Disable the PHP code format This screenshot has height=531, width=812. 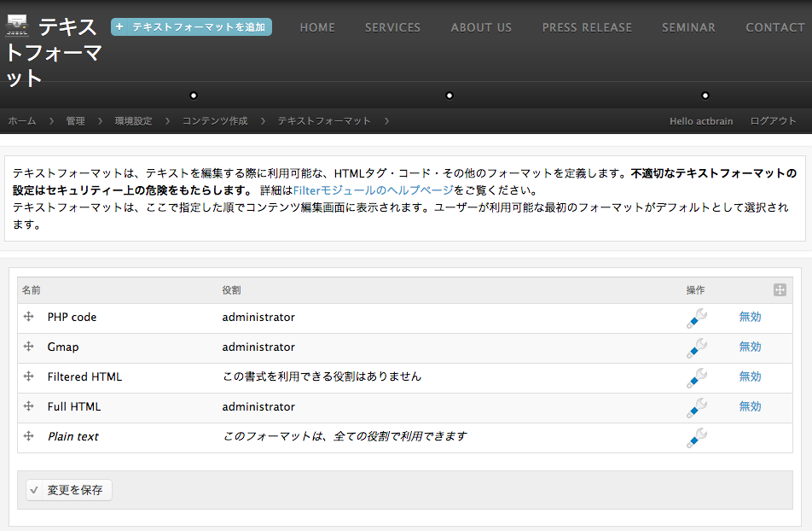point(750,317)
